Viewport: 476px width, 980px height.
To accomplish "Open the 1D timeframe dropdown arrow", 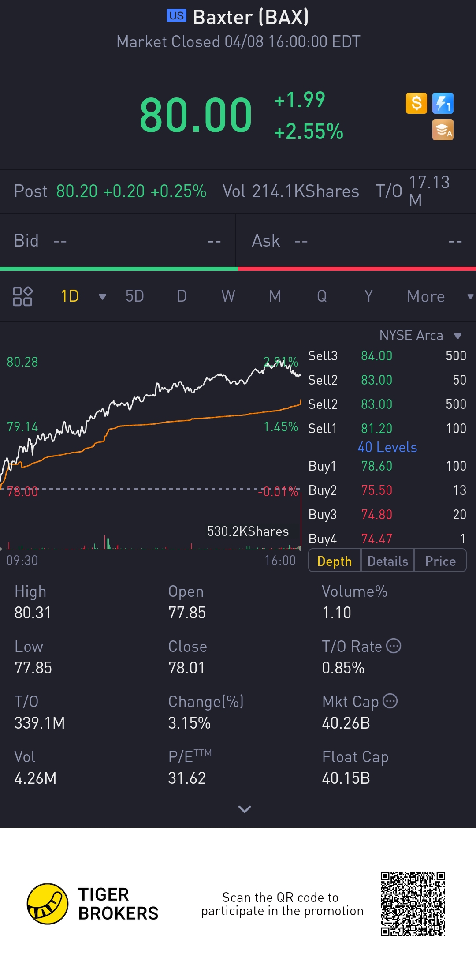I will (102, 297).
